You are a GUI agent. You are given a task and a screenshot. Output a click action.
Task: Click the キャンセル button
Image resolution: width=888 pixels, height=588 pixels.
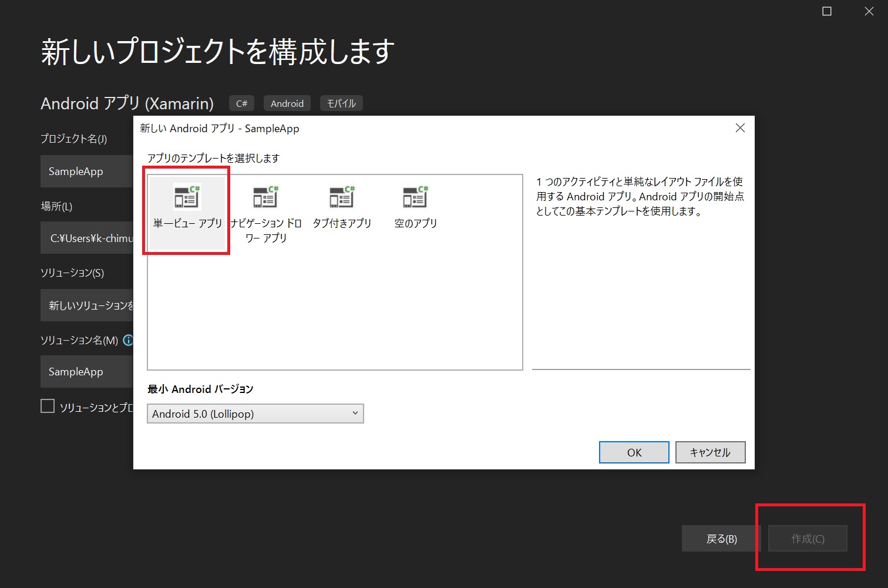click(x=711, y=452)
